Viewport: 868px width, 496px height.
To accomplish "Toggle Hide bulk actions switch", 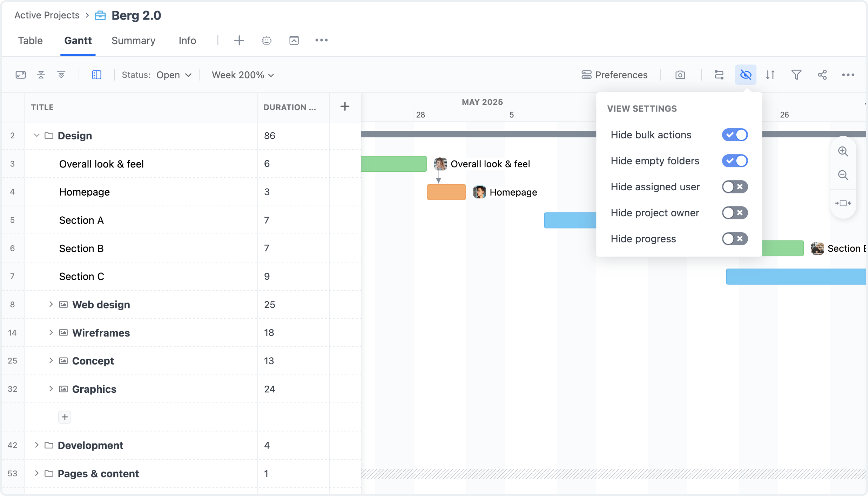I will [x=734, y=135].
